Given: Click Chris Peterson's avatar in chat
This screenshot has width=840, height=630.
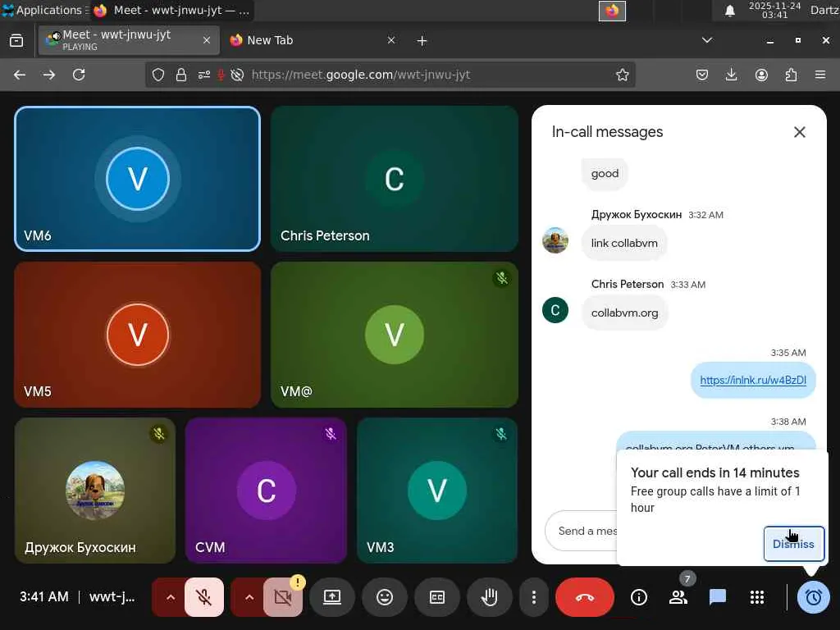Looking at the screenshot, I should pos(555,310).
